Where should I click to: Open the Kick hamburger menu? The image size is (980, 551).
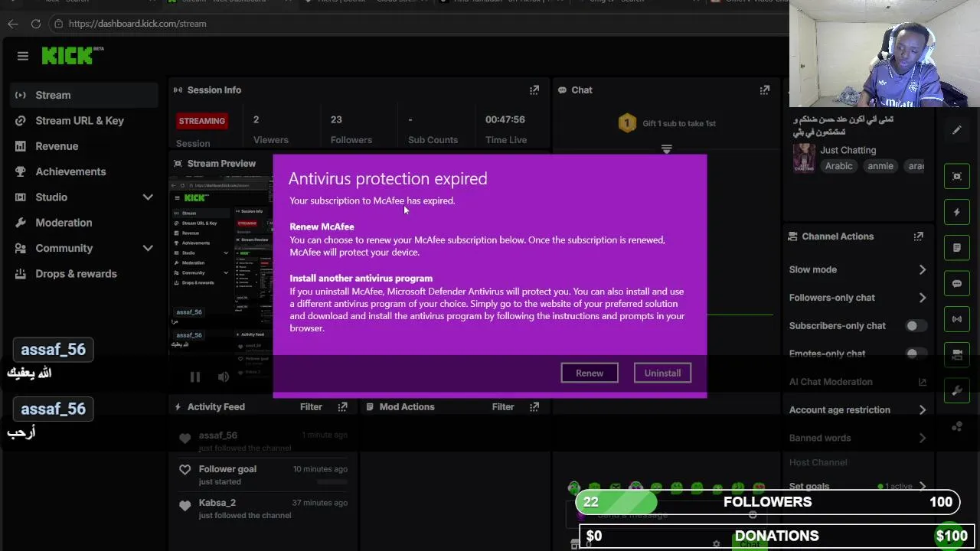coord(23,56)
